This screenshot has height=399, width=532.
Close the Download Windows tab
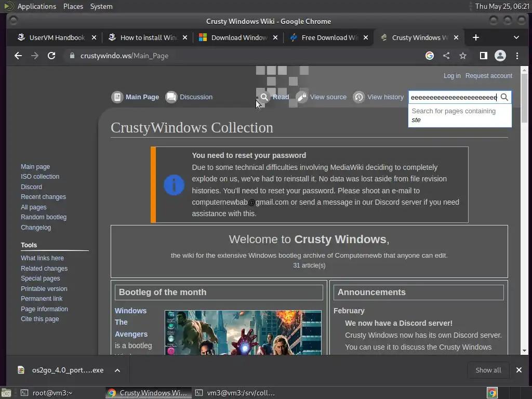click(x=275, y=37)
